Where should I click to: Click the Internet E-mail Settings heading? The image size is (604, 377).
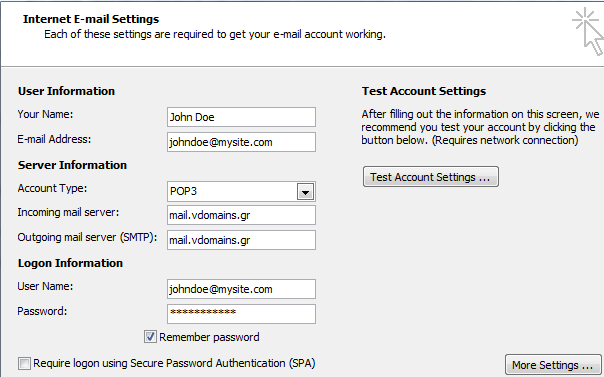91,19
